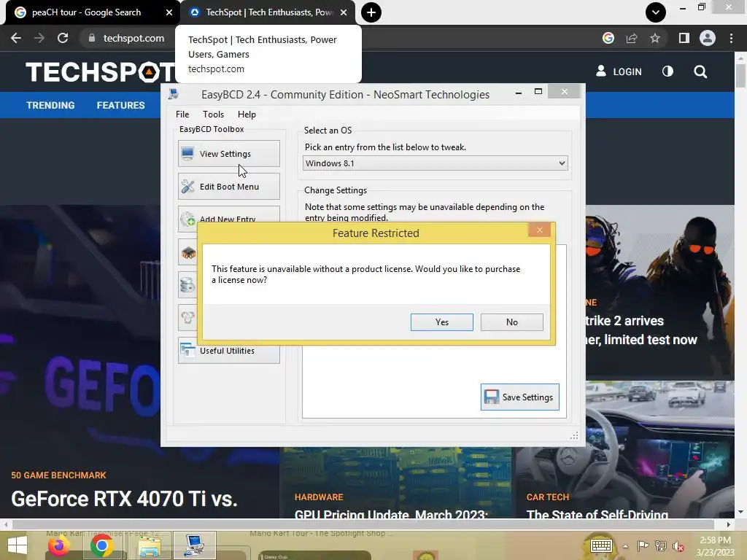Bookmark this page with star icon
The height and width of the screenshot is (560, 747).
[655, 38]
